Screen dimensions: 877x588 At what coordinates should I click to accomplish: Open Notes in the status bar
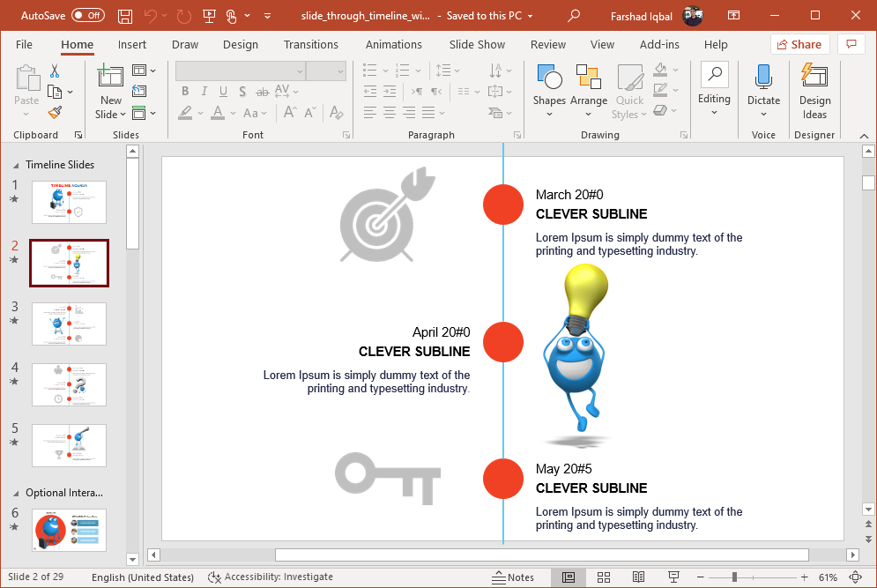pyautogui.click(x=513, y=577)
